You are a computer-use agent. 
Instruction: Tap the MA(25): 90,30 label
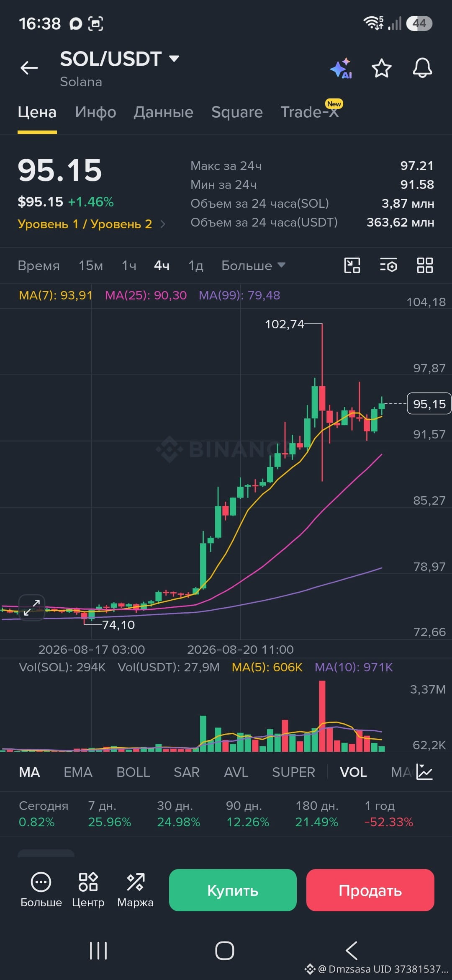[146, 295]
